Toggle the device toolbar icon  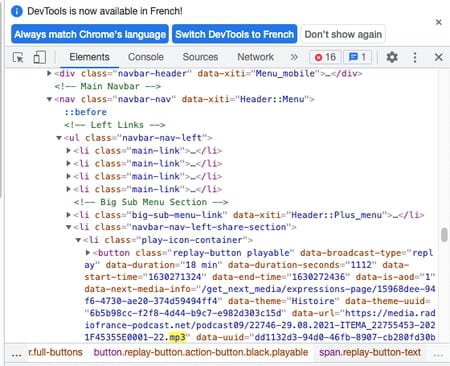[x=40, y=57]
